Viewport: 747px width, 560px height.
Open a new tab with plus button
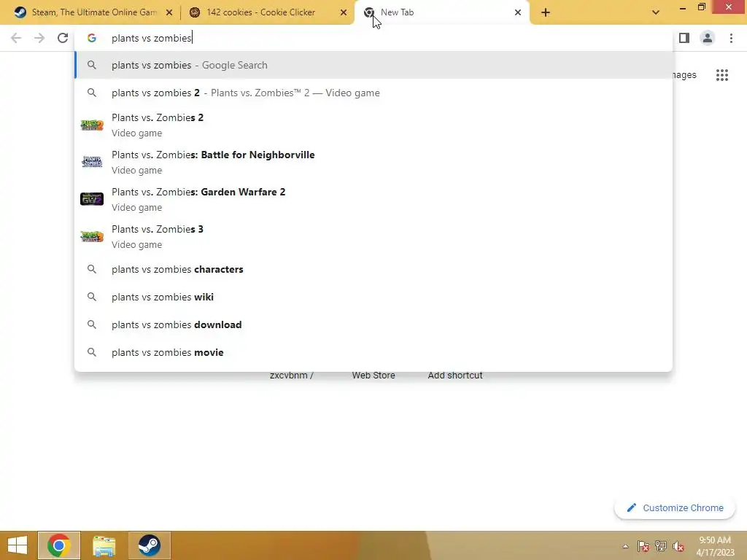[546, 12]
